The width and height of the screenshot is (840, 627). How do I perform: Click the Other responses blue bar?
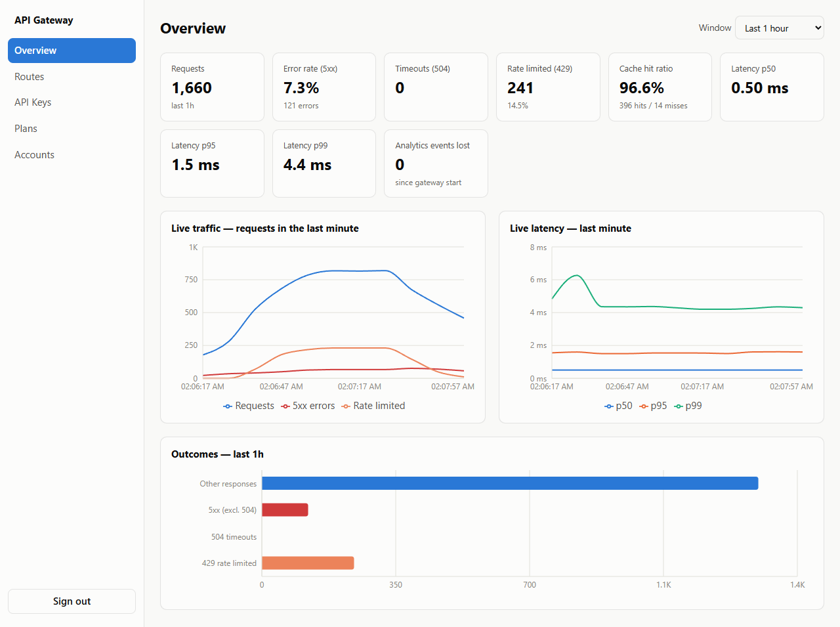(x=510, y=483)
